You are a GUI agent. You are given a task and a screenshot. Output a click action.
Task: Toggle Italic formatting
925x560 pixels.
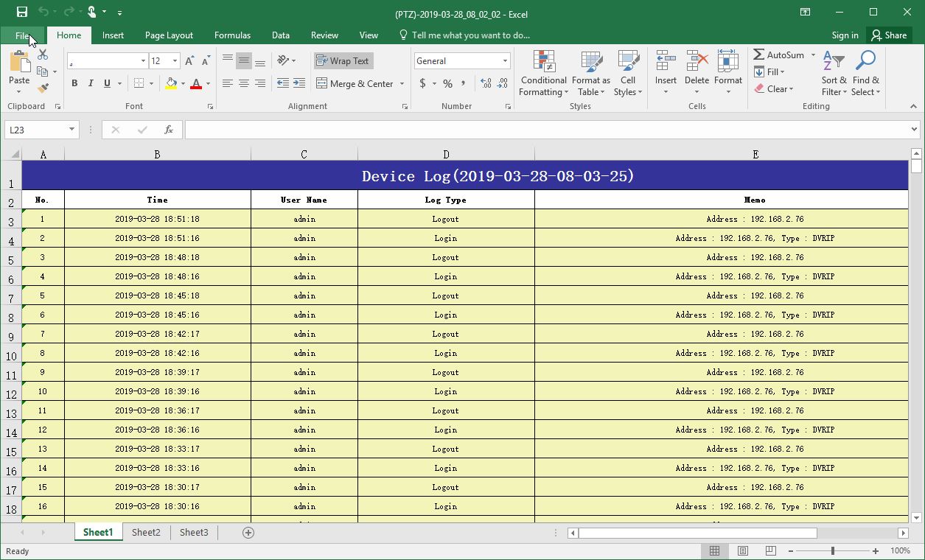(91, 84)
